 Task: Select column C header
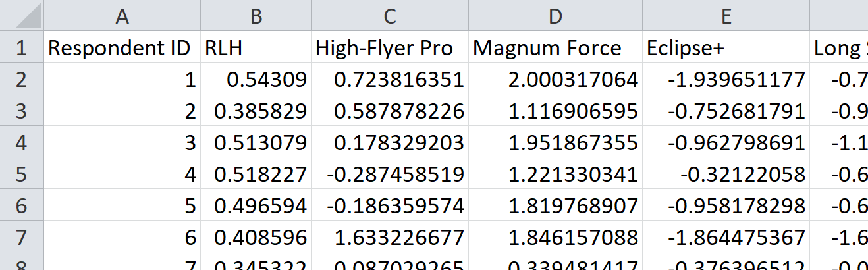tap(390, 16)
